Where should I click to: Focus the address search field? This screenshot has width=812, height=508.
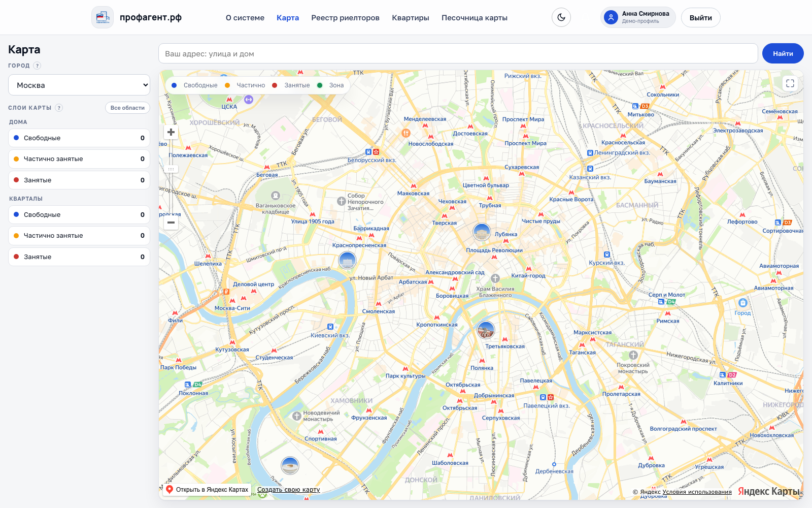(458, 53)
